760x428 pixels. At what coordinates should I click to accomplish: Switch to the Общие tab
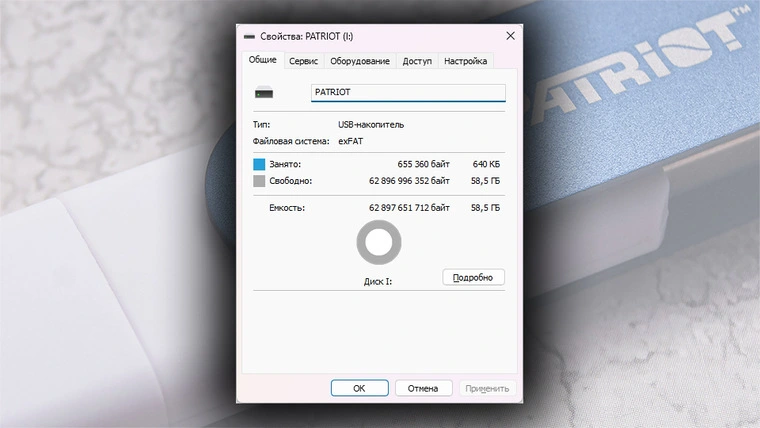click(263, 60)
